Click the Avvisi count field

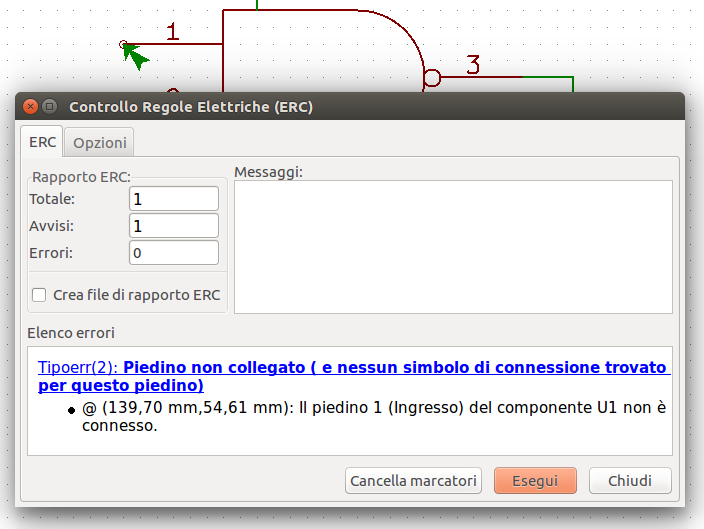174,225
